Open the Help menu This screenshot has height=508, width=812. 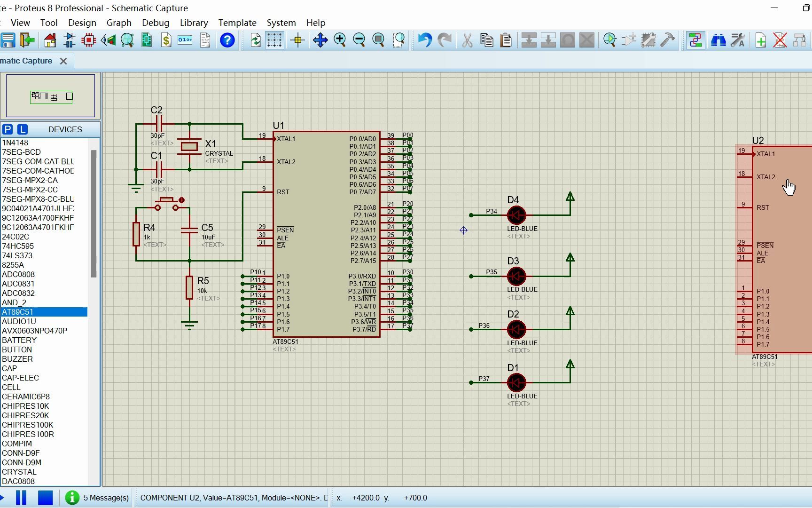(316, 23)
